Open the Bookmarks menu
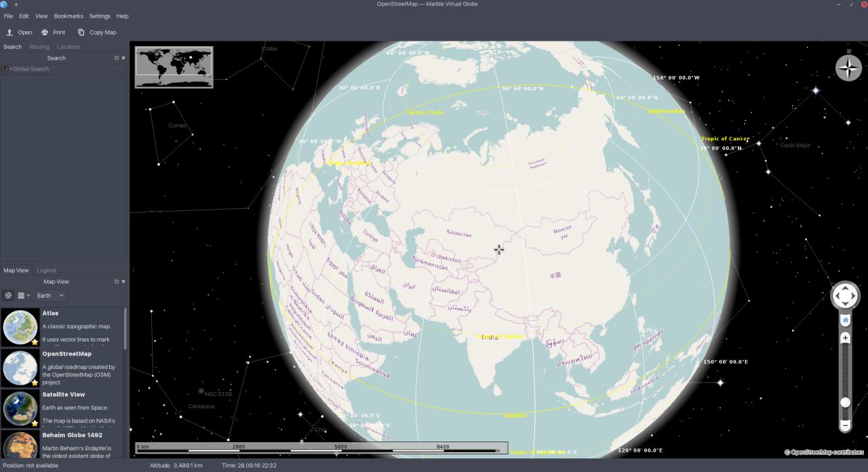868x472 pixels. click(68, 16)
